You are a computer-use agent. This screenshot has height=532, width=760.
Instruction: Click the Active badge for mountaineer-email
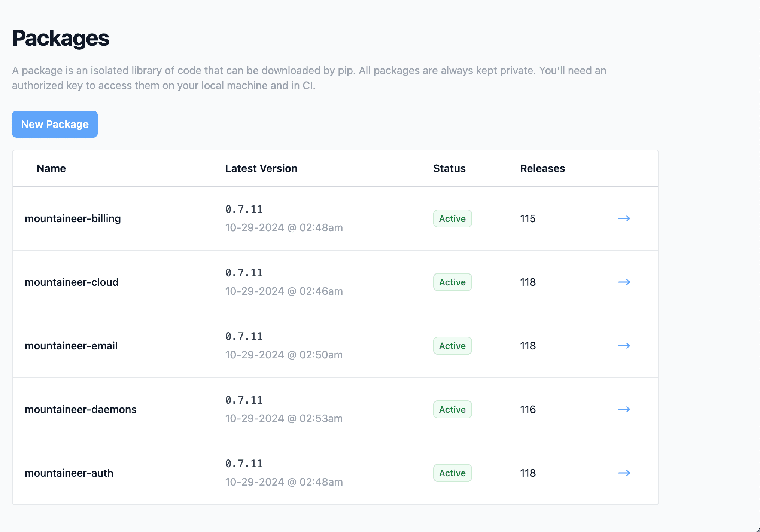click(452, 346)
